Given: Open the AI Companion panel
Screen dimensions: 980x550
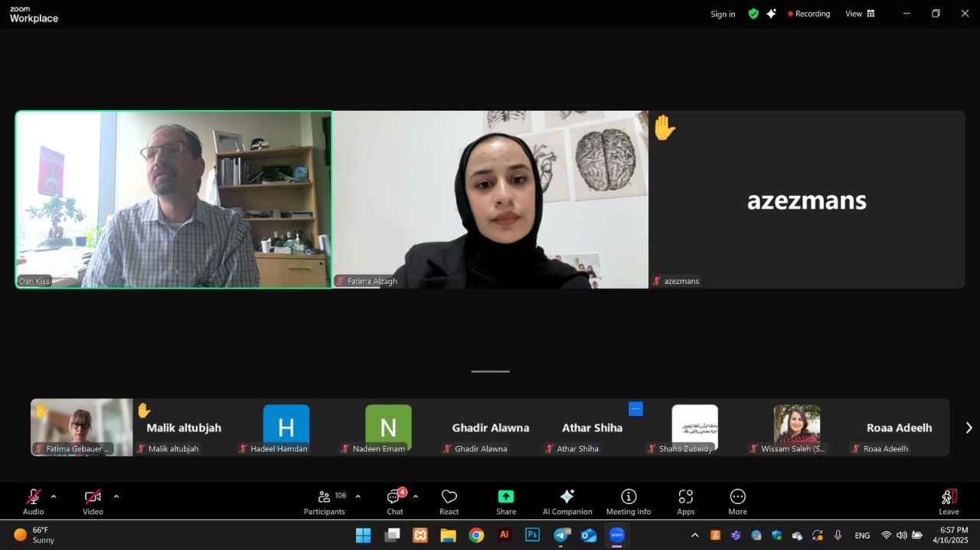Looking at the screenshot, I should coord(567,501).
